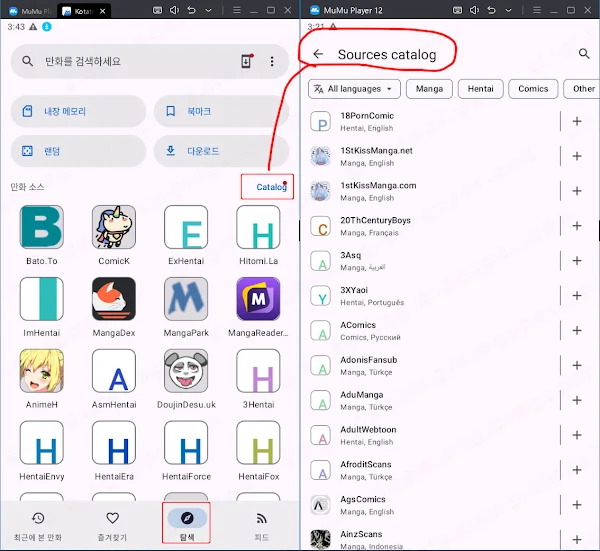600x551 pixels.
Task: Add the 20ThCenturyBoys source
Action: [577, 226]
